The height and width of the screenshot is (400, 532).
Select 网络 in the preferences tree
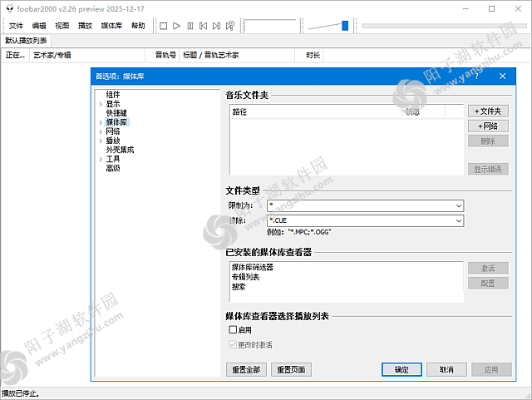pyautogui.click(x=113, y=131)
